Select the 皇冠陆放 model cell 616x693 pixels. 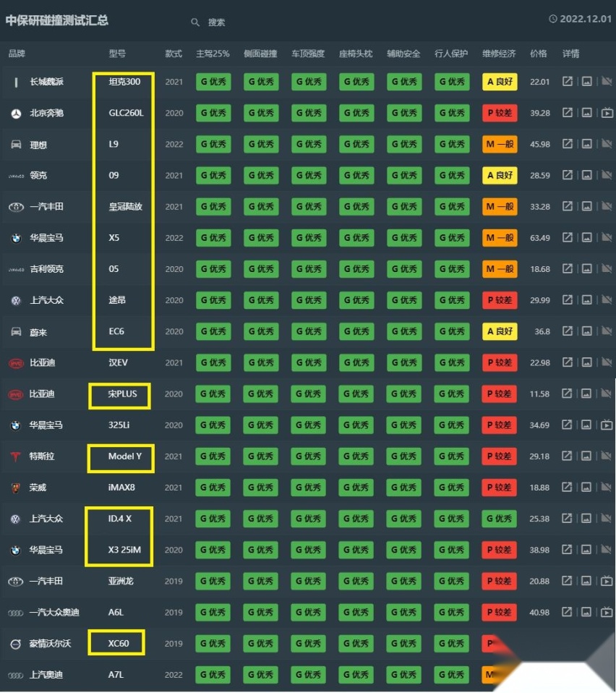(x=125, y=206)
